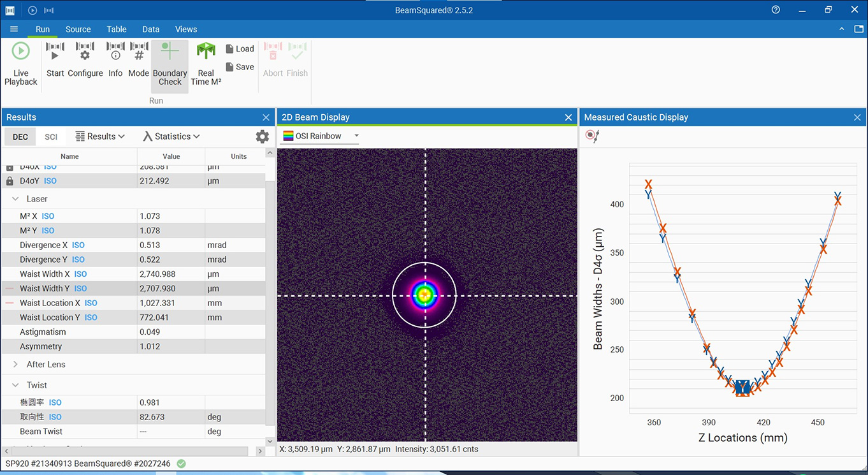Open Results panel settings gear

click(x=262, y=136)
